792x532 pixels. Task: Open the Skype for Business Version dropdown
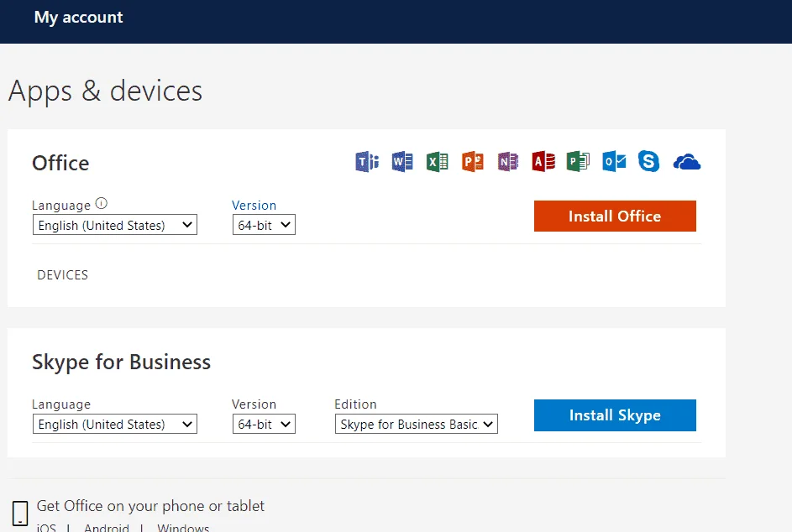[x=264, y=424]
